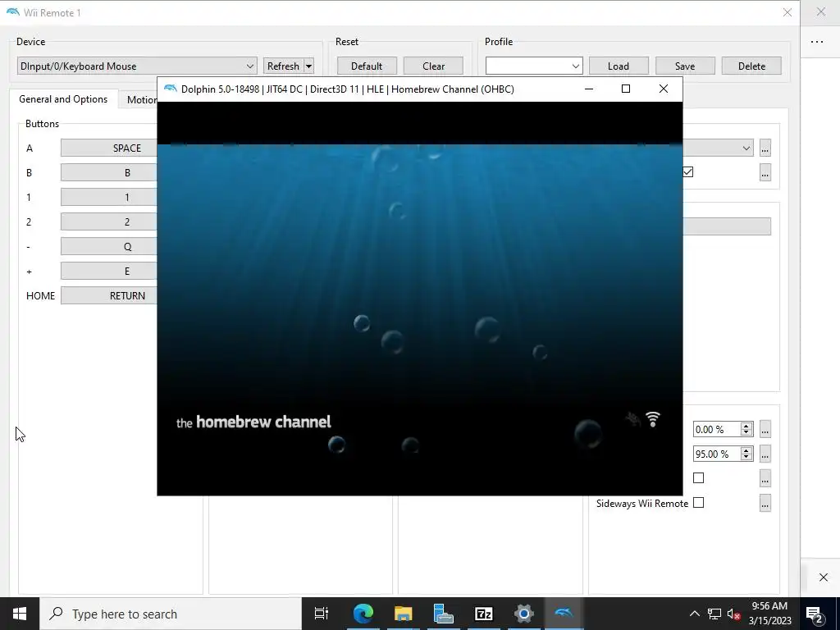840x630 pixels.
Task: Click the 0.00 % value field
Action: (x=717, y=429)
